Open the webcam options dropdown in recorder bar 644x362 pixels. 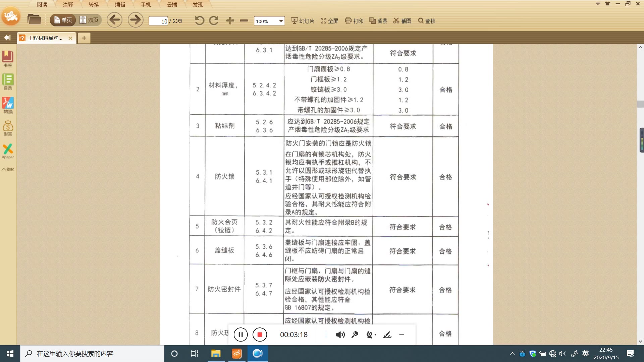(376, 334)
